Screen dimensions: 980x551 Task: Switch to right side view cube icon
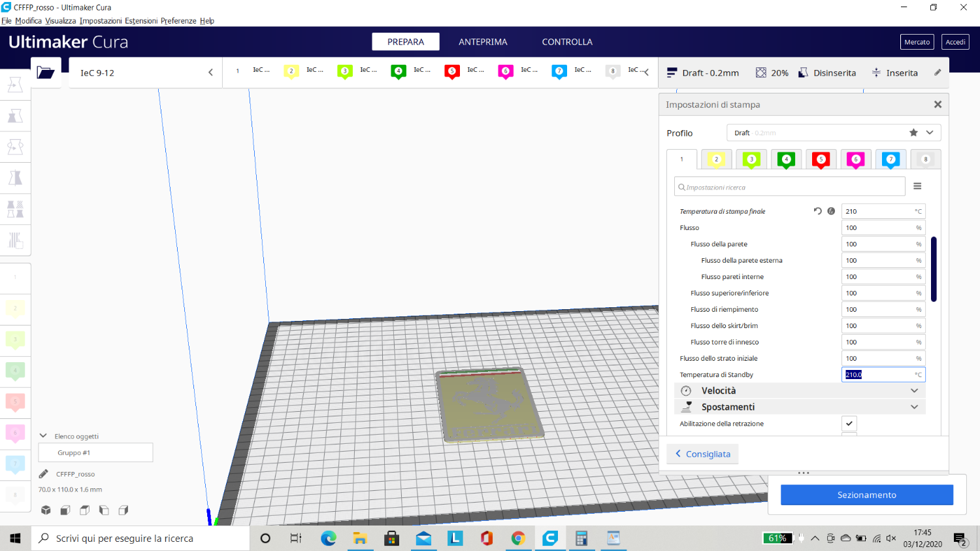pyautogui.click(x=123, y=510)
